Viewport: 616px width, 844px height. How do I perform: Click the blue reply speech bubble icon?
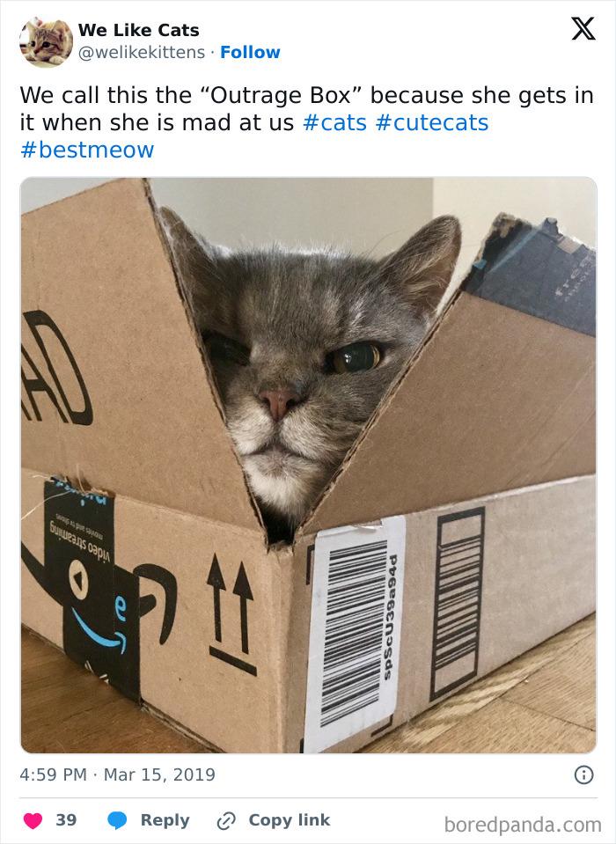pos(117,820)
